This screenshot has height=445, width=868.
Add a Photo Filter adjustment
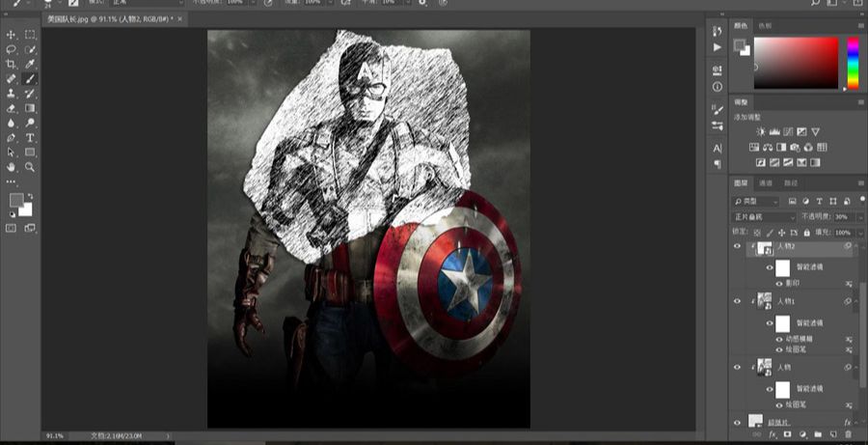click(795, 148)
